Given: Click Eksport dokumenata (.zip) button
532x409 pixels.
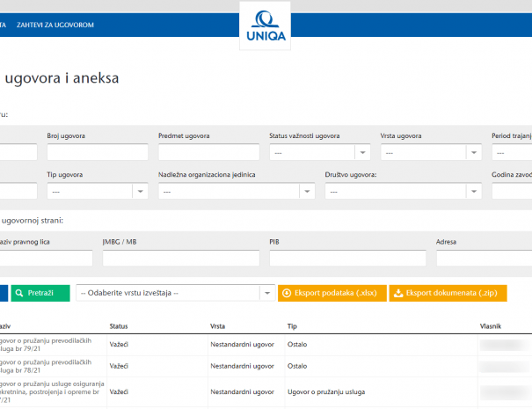Looking at the screenshot, I should click(448, 293).
